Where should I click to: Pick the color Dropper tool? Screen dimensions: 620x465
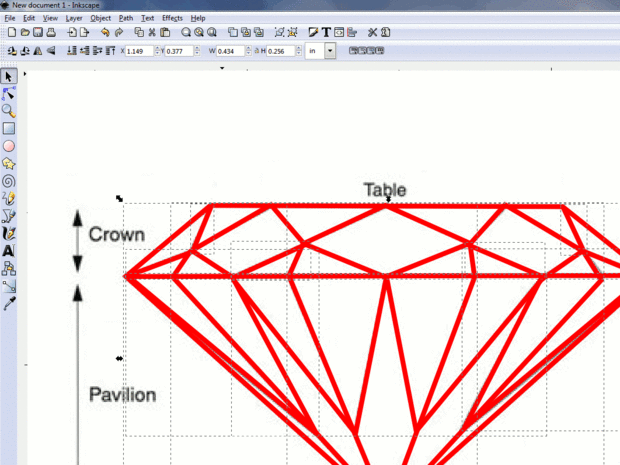pyautogui.click(x=9, y=303)
